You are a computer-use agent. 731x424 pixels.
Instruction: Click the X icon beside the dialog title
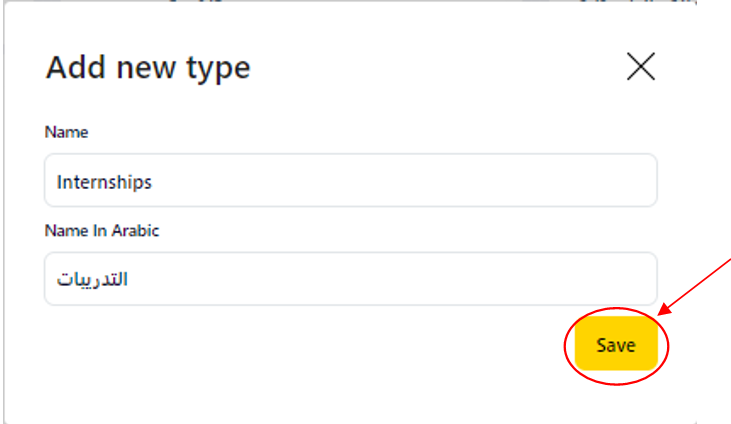(x=640, y=66)
